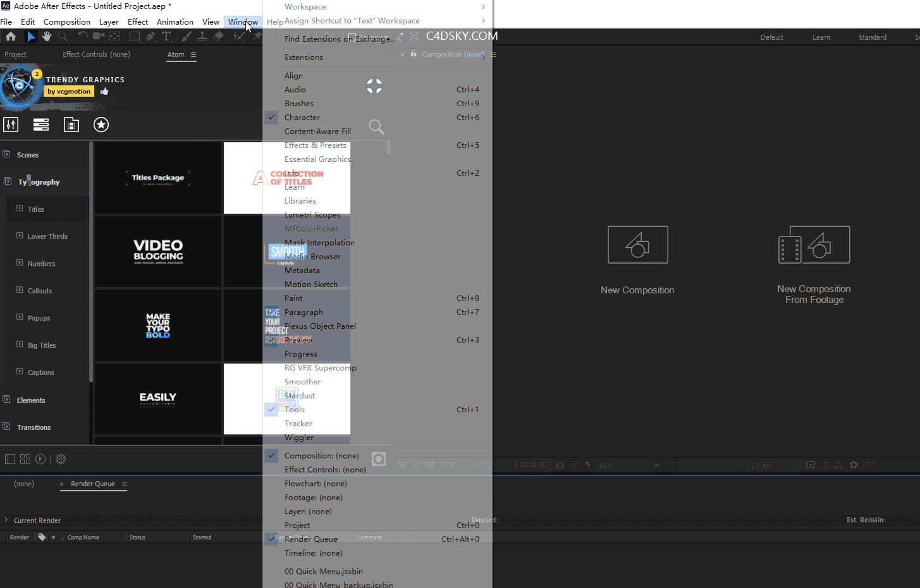Open the Layer menu
Viewport: 920px width, 588px height.
coord(109,21)
